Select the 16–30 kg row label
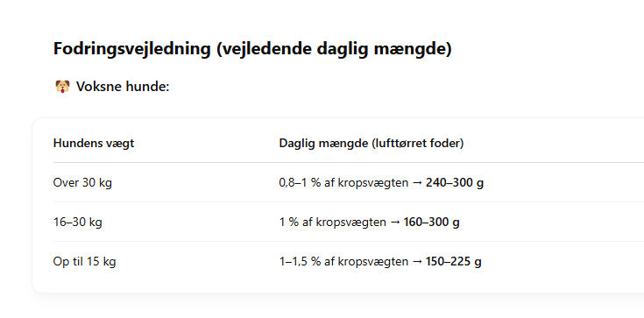This screenshot has height=318, width=644. [x=78, y=223]
